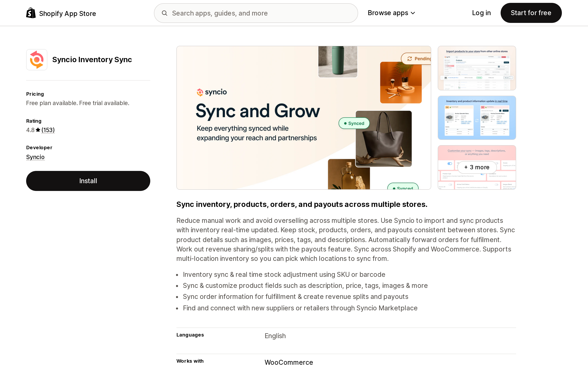This screenshot has width=588, height=368.
Task: Click the English language value
Action: 275,336
